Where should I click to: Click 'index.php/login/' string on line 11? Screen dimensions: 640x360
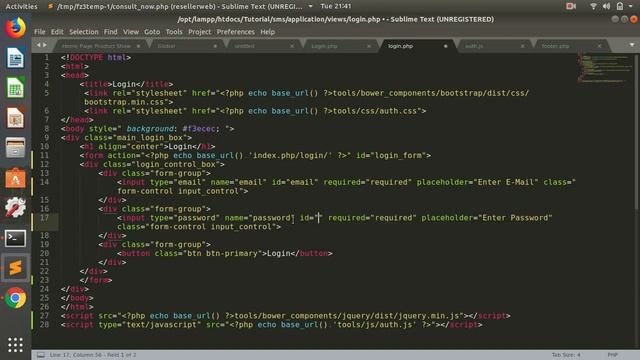tap(290, 156)
